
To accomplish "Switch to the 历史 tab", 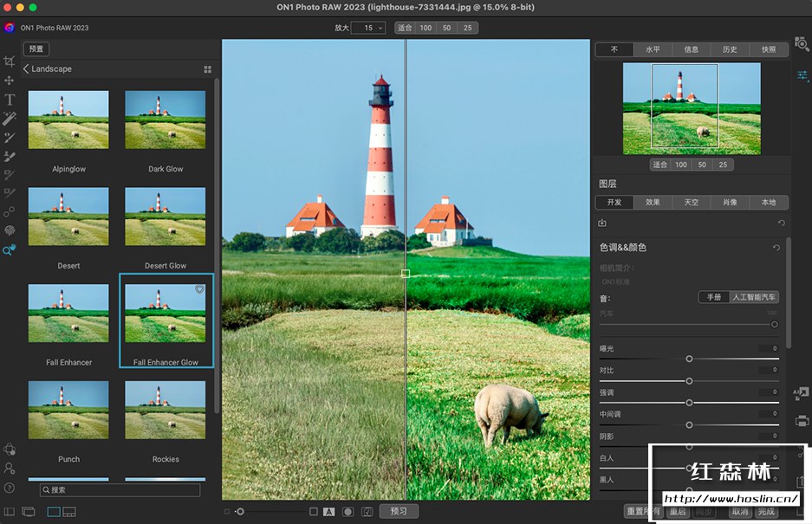I will tap(729, 49).
